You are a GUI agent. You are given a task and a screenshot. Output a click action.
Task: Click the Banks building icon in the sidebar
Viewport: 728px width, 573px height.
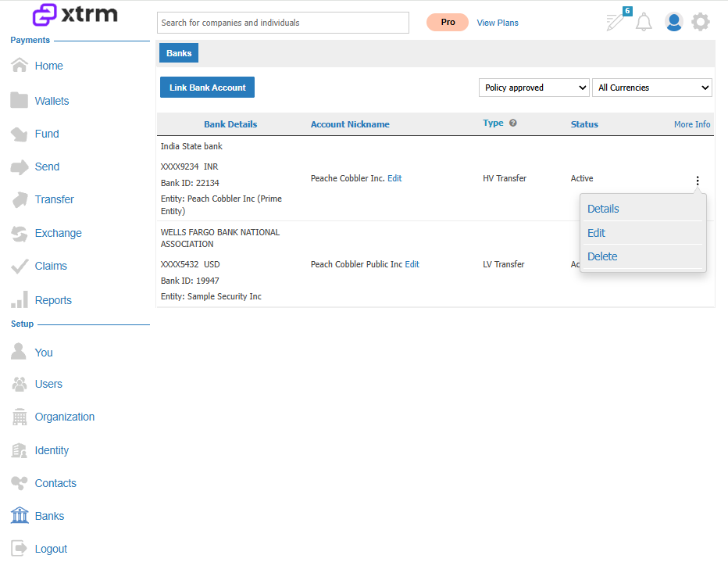[20, 515]
